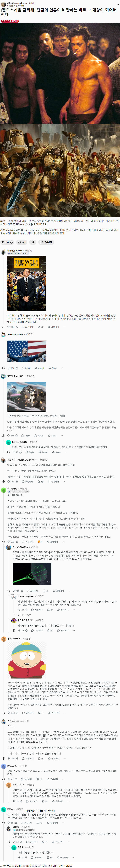Open r/TopCharacterTropes subreddit link
This screenshot has width=120, height=868.
click(x=17, y=3)
